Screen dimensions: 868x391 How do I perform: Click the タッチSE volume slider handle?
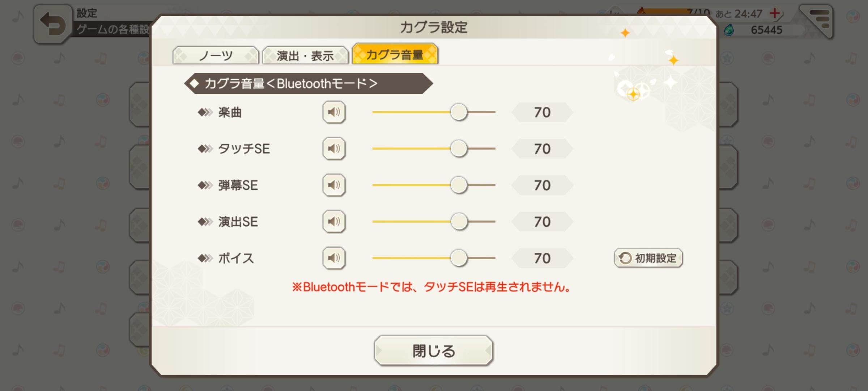tap(459, 148)
